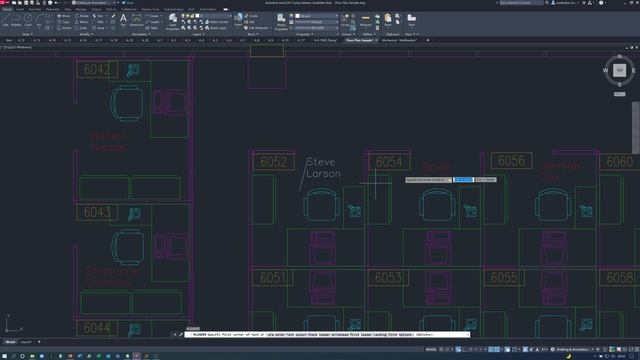
Task: Select the Circle tool
Action: (x=28, y=20)
